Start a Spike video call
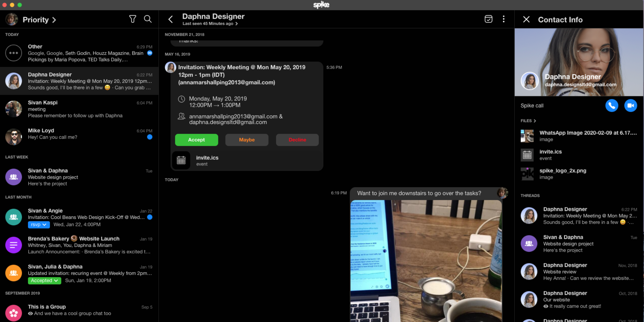644x322 pixels. click(630, 106)
